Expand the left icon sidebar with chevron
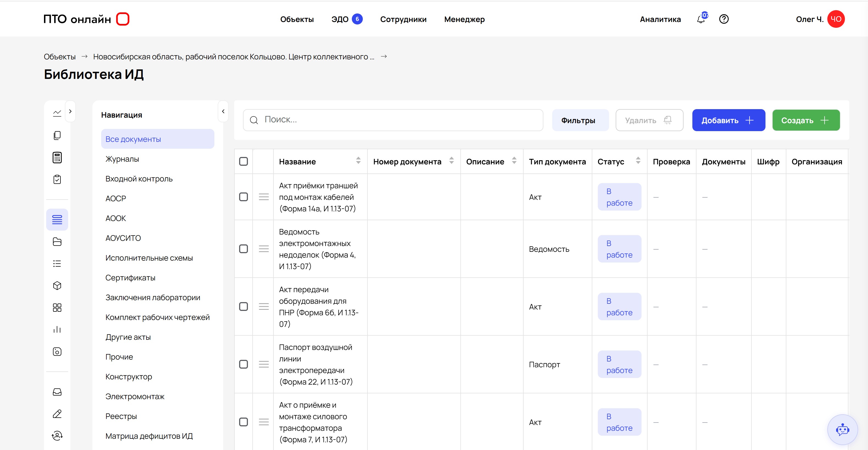868x450 pixels. click(x=70, y=111)
